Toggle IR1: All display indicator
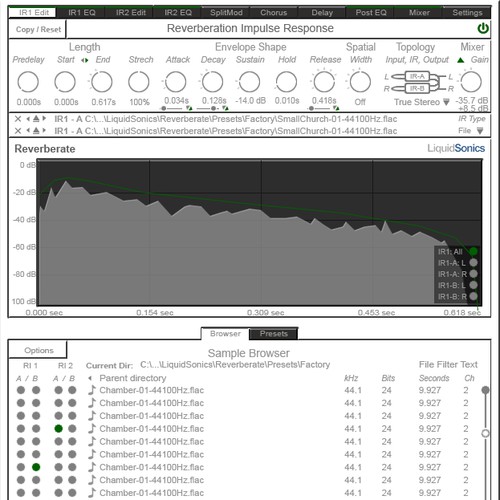Screen dimensions: 500x500 pyautogui.click(x=473, y=252)
